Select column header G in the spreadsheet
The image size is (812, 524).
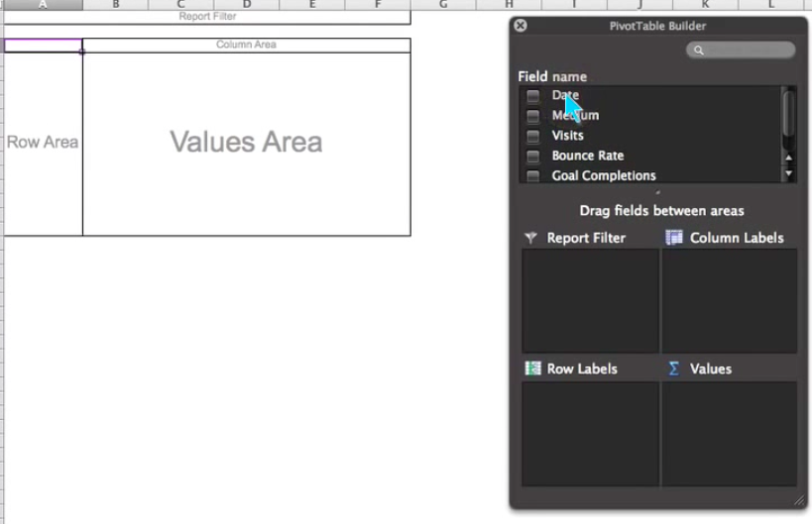(443, 5)
